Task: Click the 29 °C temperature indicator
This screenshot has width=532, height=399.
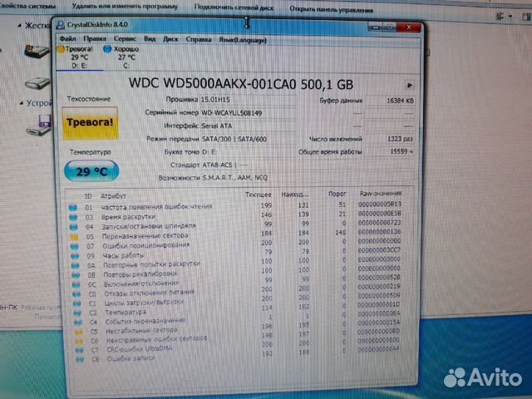Action: [91, 171]
